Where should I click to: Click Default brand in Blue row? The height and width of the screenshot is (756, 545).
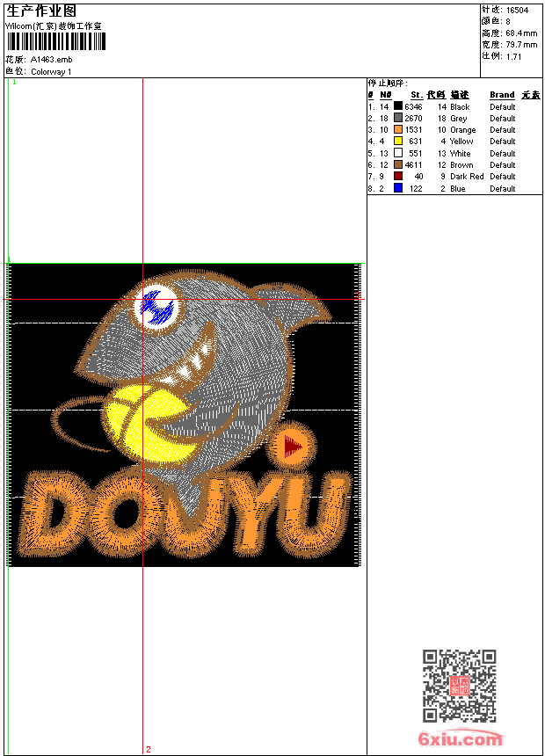503,189
